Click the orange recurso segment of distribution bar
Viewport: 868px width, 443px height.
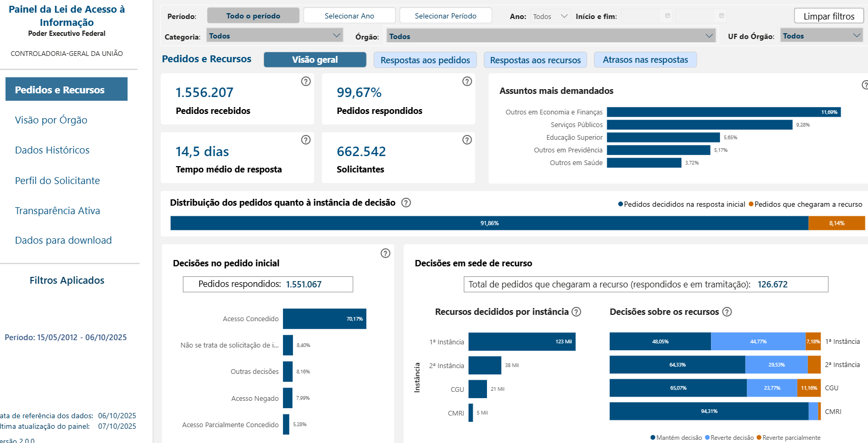[x=836, y=223]
